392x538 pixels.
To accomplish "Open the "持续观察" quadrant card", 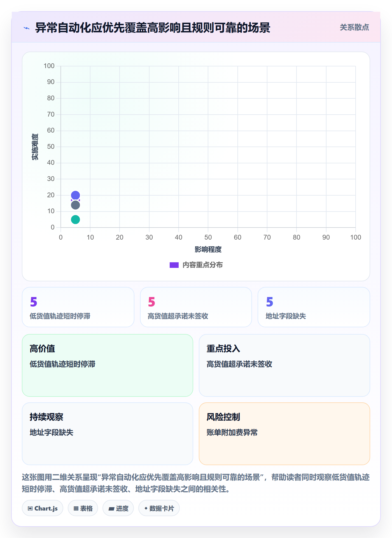I will [108, 434].
